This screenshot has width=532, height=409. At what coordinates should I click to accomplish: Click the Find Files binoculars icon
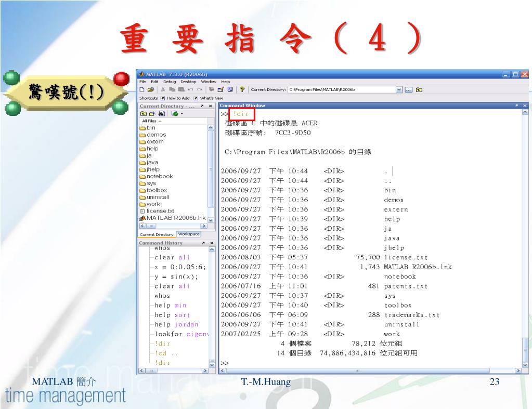162,114
